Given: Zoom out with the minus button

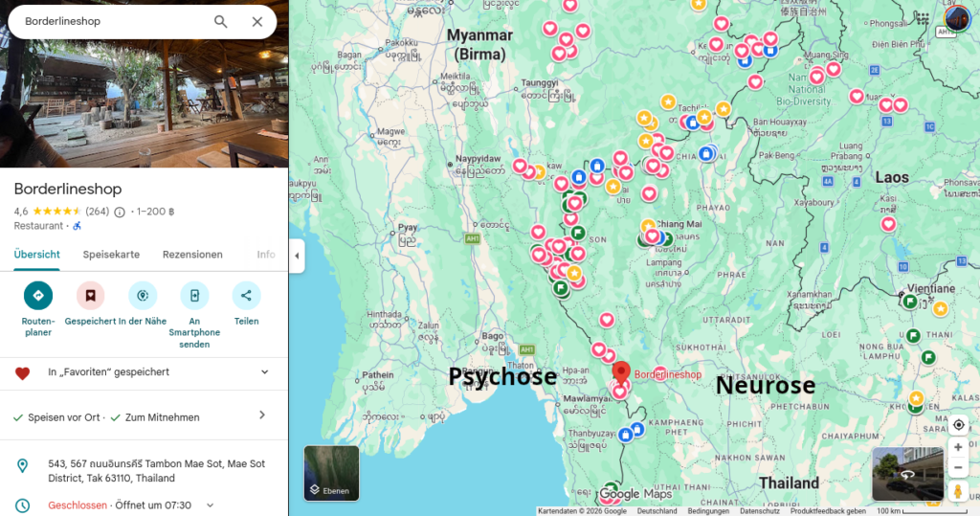Looking at the screenshot, I should (958, 466).
